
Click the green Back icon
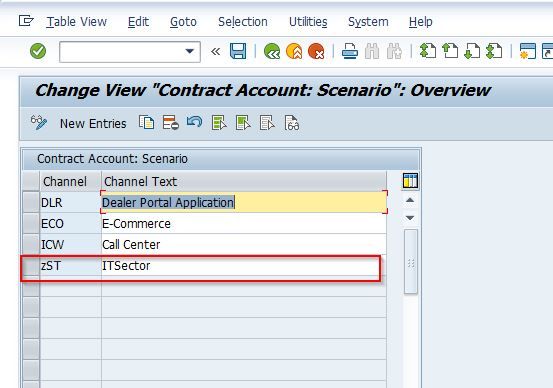pyautogui.click(x=272, y=51)
